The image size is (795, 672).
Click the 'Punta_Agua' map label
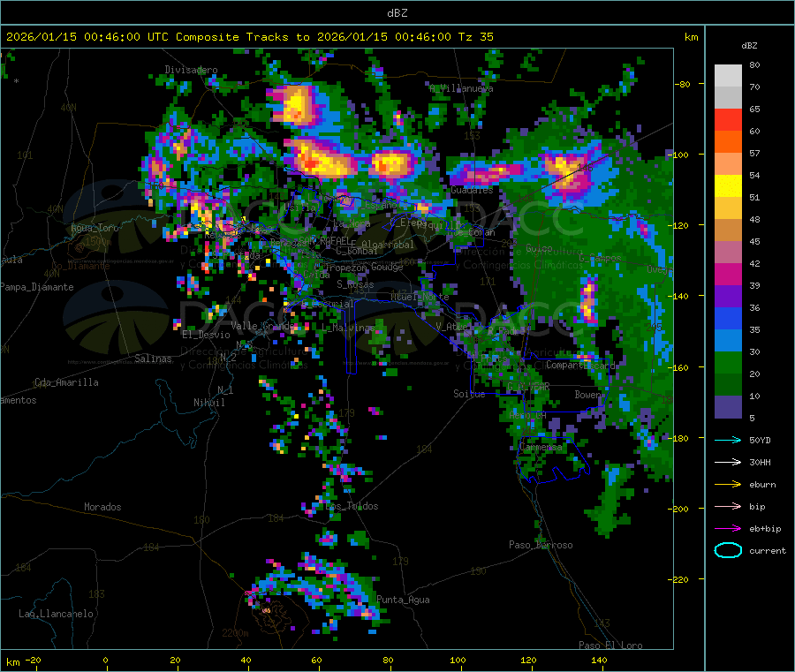[403, 600]
